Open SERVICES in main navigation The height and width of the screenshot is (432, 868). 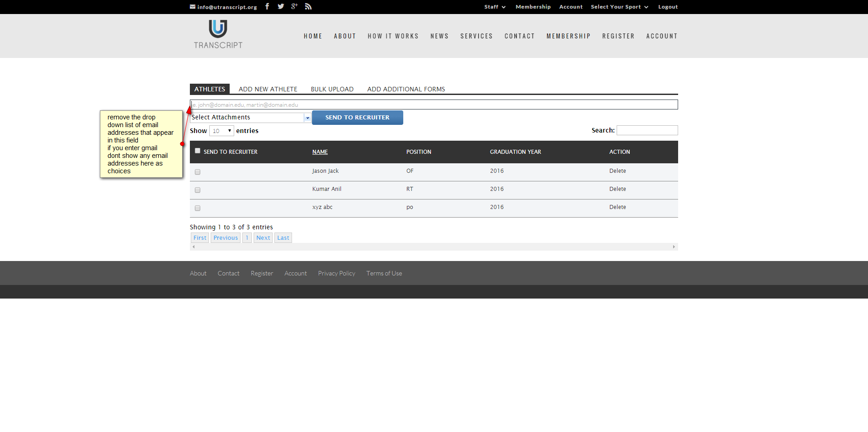pos(476,36)
